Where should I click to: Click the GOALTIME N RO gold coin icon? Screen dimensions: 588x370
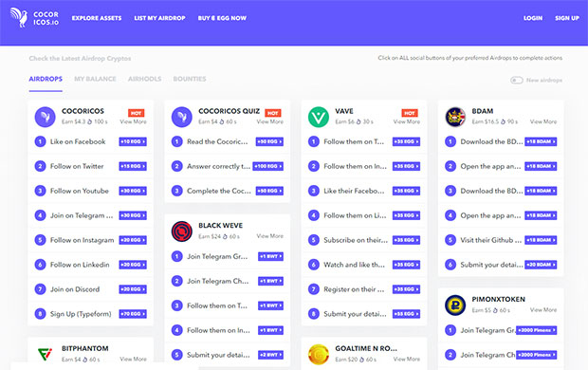[319, 354]
